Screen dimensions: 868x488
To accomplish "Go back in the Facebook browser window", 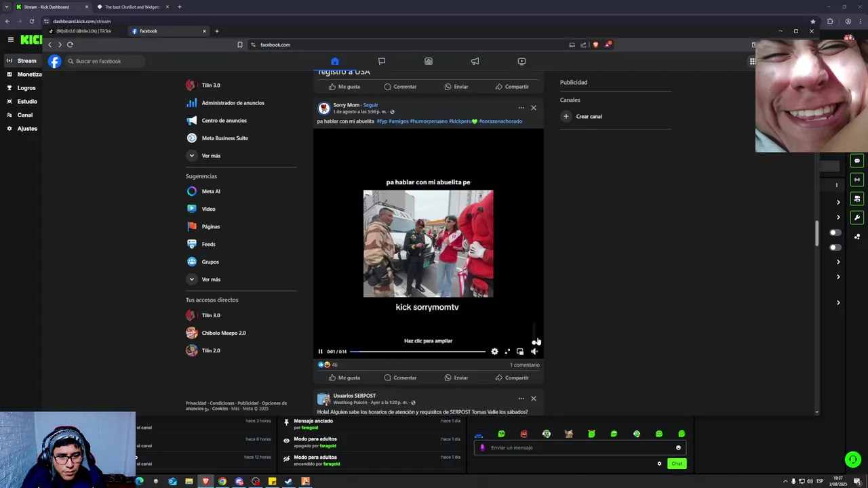I will 50,45.
